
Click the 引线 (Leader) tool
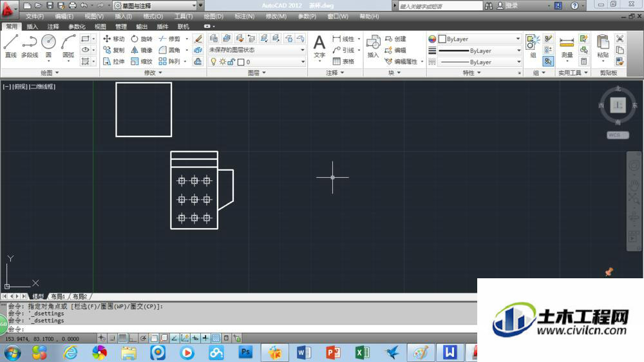[x=343, y=50]
